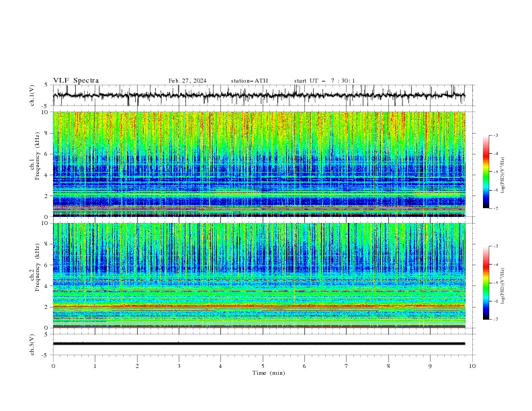The image size is (532, 411).
Task: Click the "8" kHz tick on ch.1 axis
Action: click(47, 133)
